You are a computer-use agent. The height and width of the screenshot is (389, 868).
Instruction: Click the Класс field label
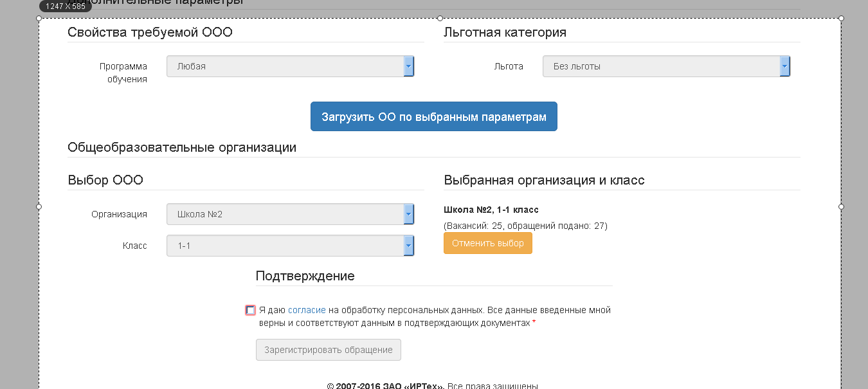point(134,246)
